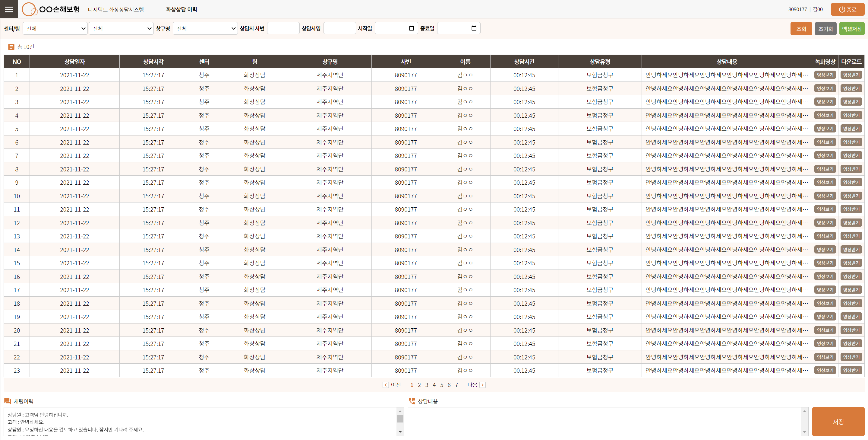Click the 상담내용 phone icon

(x=412, y=401)
